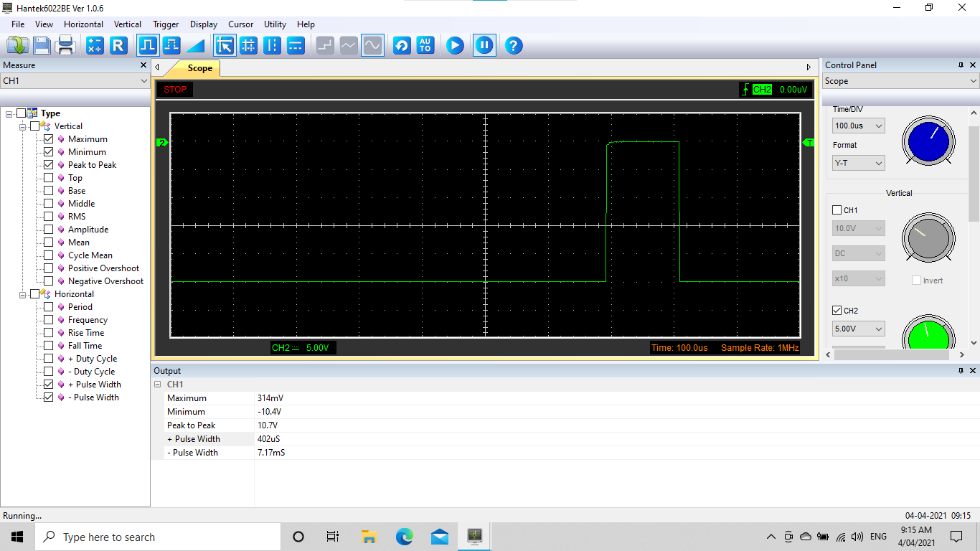Select the cross cursor tool icon

[x=248, y=46]
